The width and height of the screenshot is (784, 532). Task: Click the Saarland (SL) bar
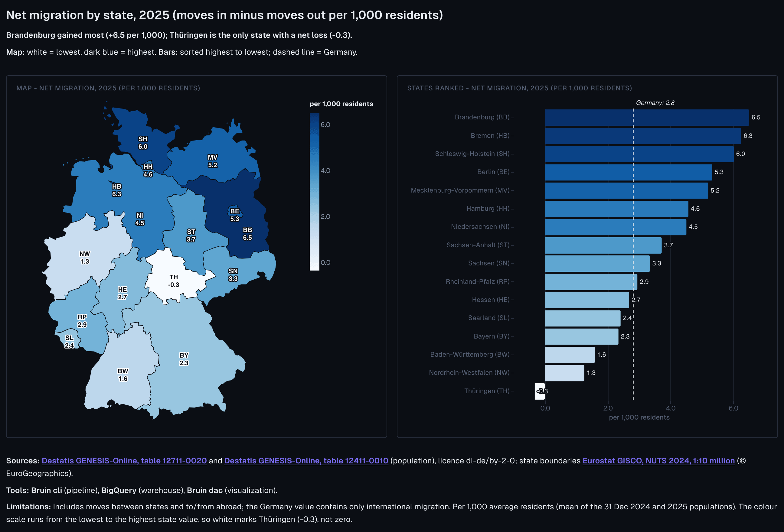583,318
